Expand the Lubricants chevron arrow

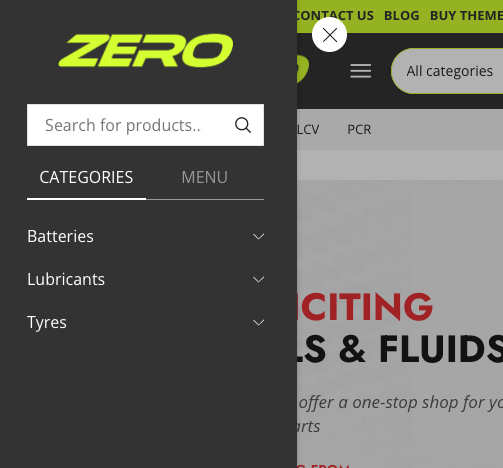pos(258,279)
